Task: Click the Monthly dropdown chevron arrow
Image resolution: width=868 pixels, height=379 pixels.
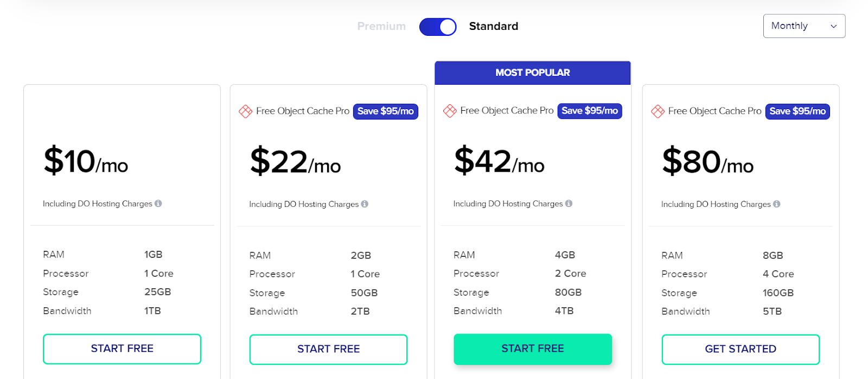Action: pos(833,27)
